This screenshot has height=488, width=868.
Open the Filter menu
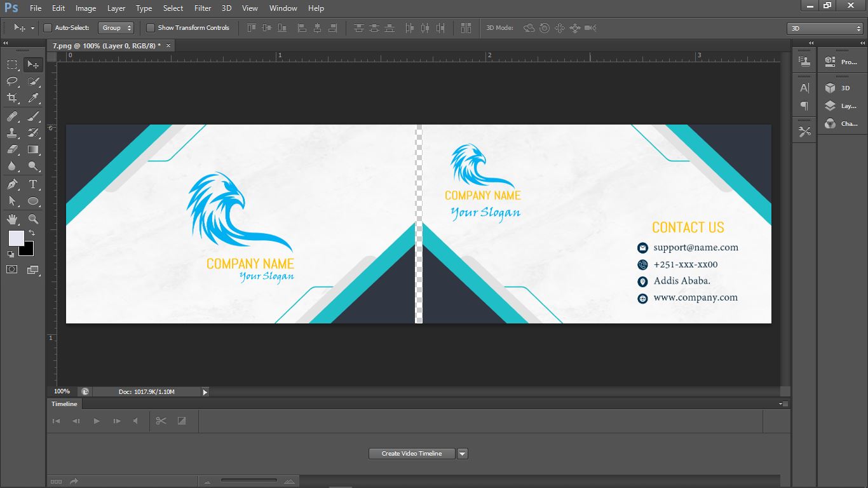click(203, 8)
